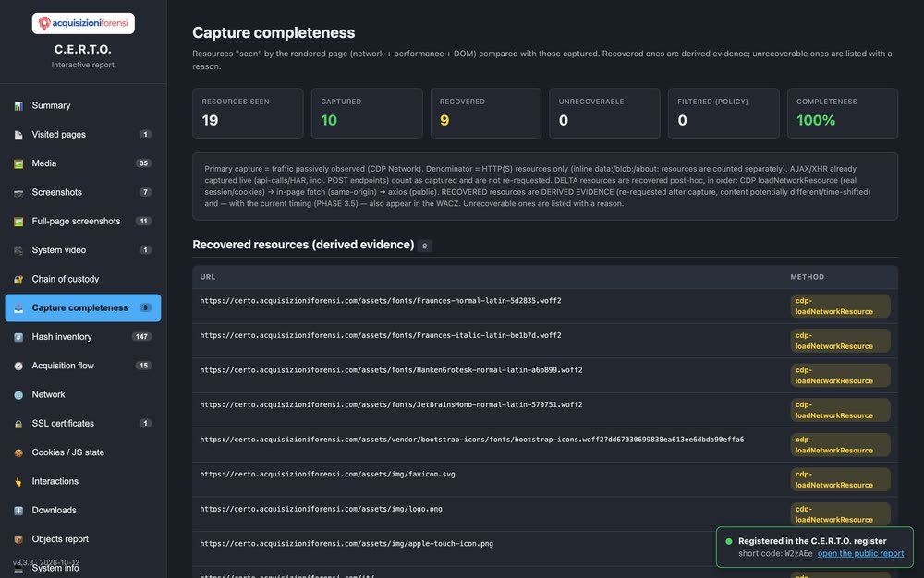Click the Completeness 100% card

[x=843, y=114]
